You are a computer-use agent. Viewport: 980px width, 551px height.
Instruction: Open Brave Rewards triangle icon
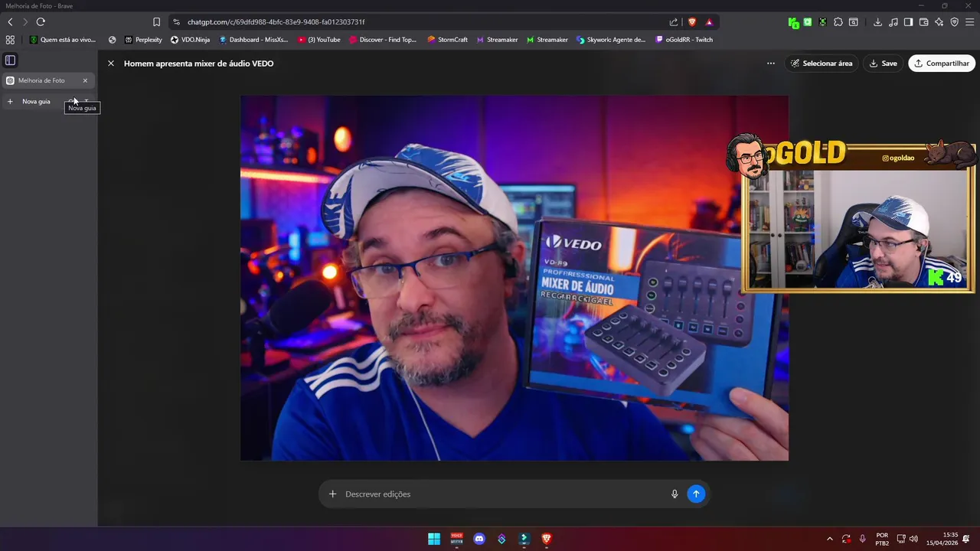point(709,22)
